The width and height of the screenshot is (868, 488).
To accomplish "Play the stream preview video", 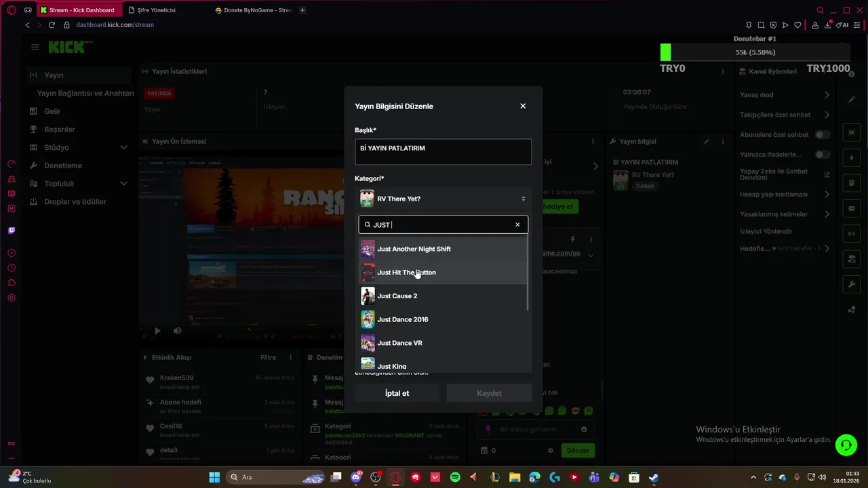I will tap(157, 331).
